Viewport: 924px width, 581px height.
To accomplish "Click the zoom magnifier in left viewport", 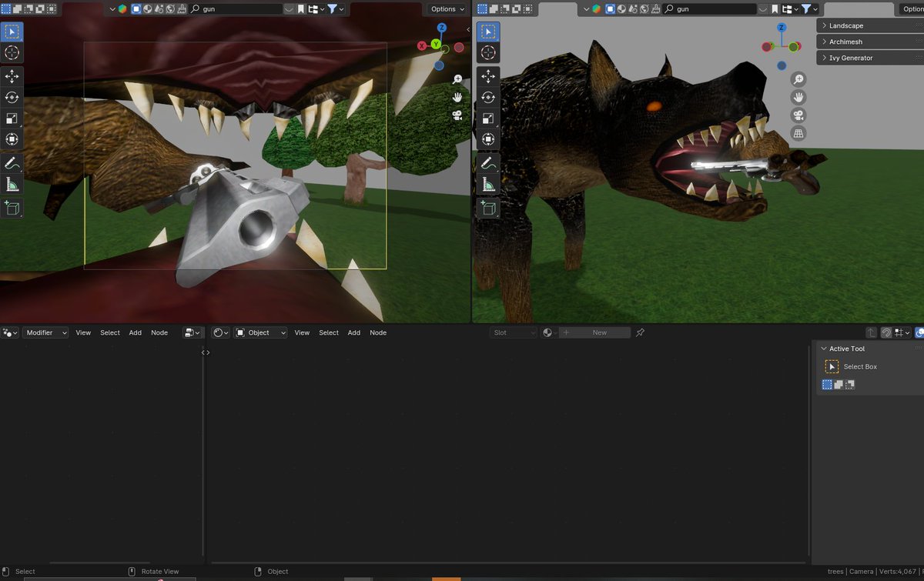I will (x=457, y=79).
